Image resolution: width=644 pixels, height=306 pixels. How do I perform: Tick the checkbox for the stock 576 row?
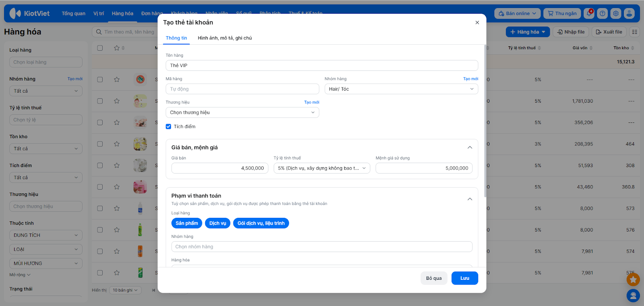100,230
